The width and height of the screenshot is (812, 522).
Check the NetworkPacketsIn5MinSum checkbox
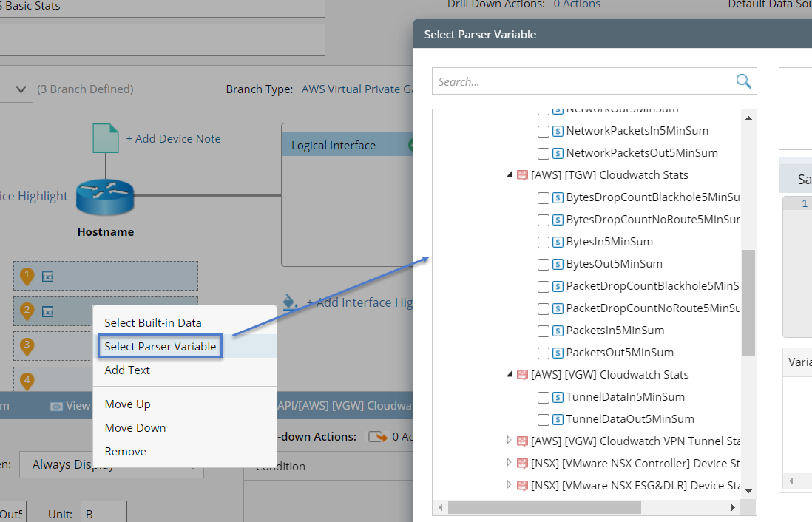pos(544,132)
